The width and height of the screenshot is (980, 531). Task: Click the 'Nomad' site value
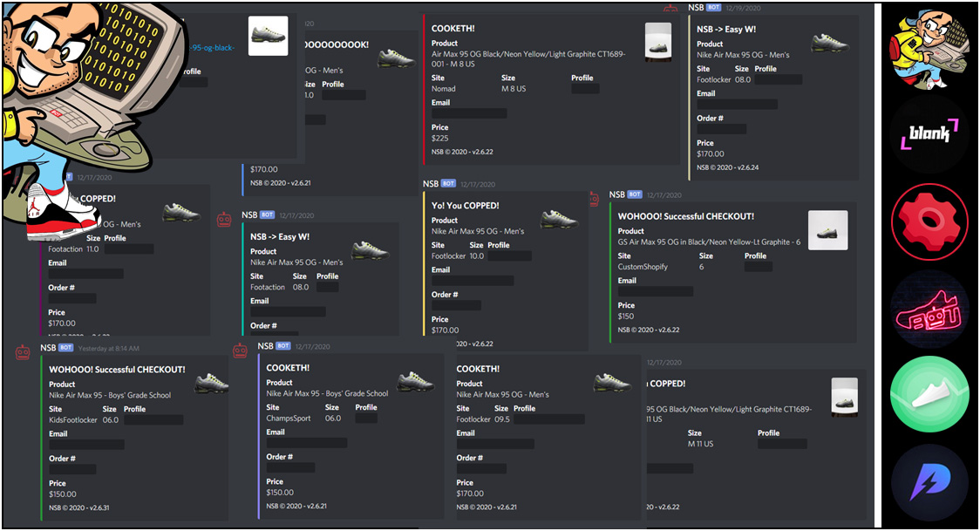(x=443, y=89)
